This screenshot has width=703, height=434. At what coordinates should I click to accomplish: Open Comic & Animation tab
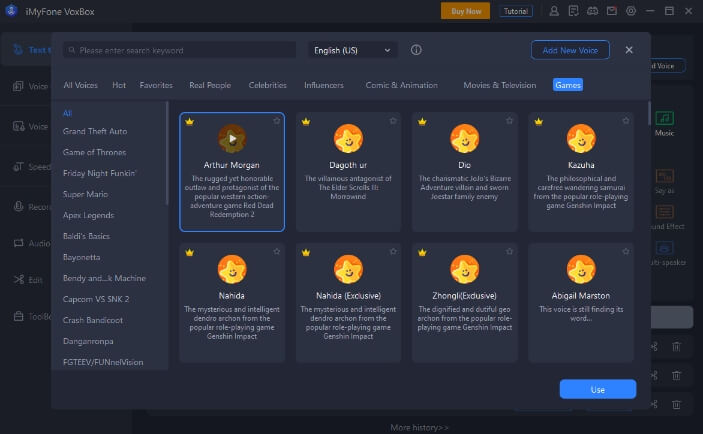(x=401, y=85)
